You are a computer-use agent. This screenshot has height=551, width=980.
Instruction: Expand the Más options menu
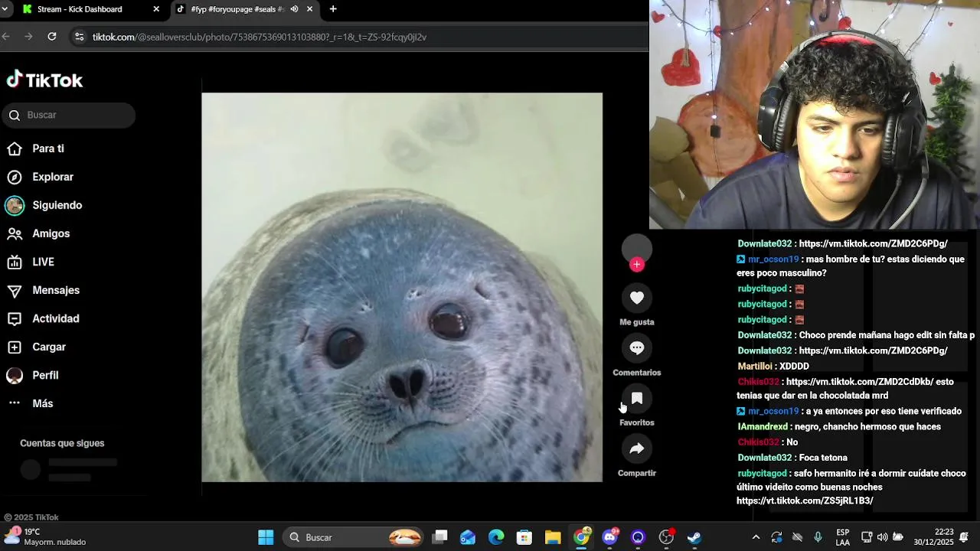[x=42, y=403]
